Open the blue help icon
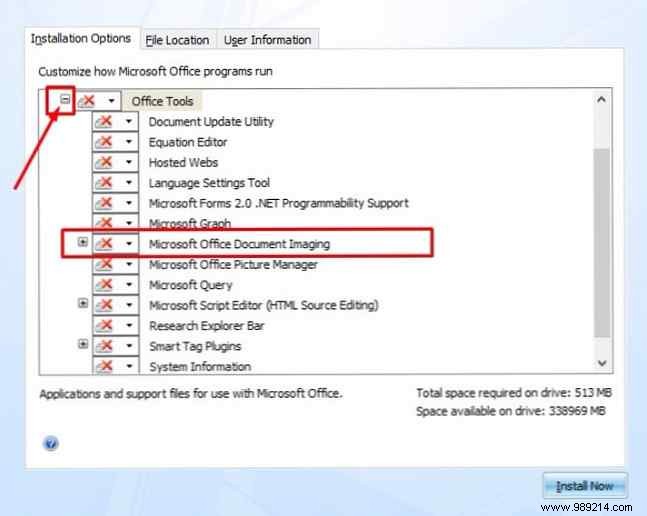 (x=51, y=444)
